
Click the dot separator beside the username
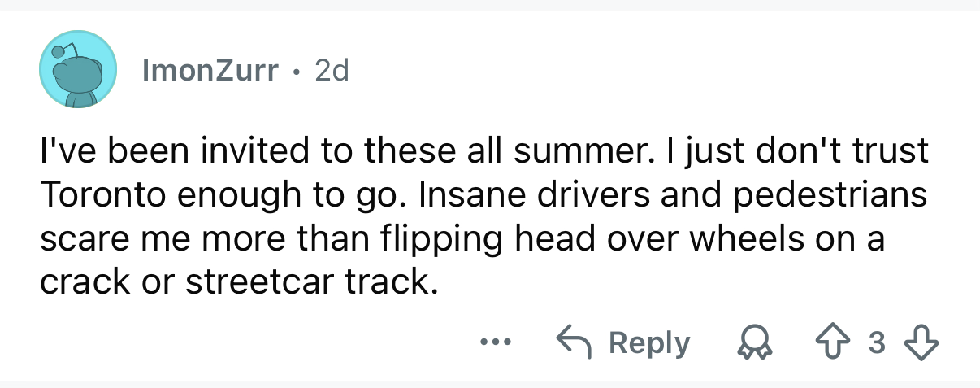(x=297, y=73)
